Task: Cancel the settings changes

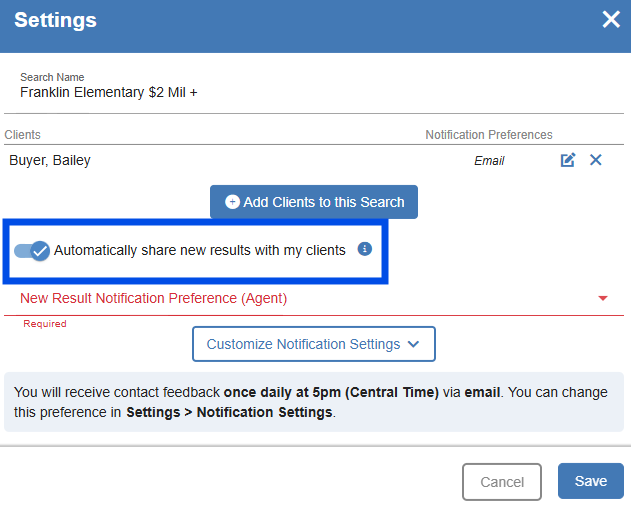Action: click(501, 482)
